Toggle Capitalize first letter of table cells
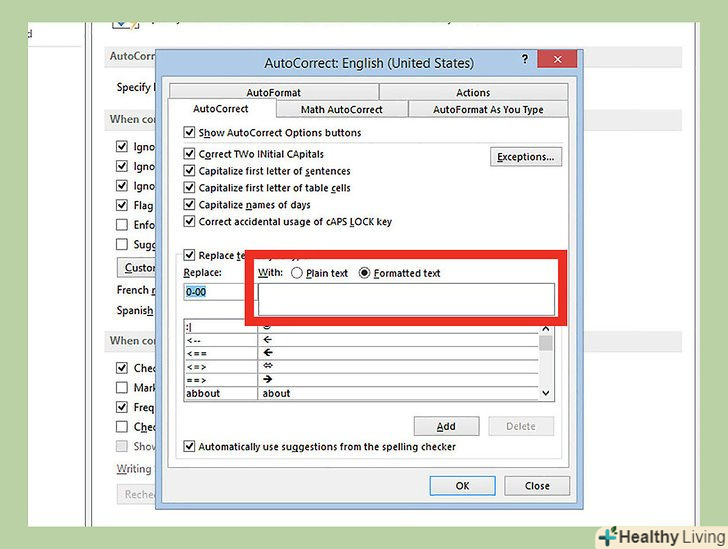728x549 pixels. click(189, 188)
